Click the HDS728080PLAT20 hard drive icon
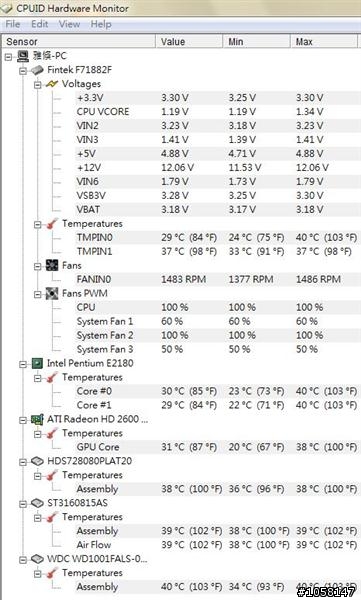This screenshot has height=600, width=361. 37,461
